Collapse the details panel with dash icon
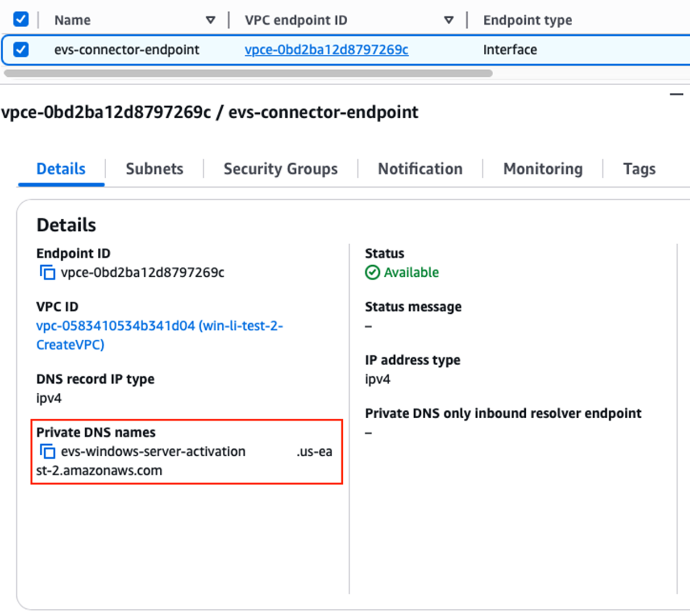This screenshot has width=690, height=616. point(676,94)
